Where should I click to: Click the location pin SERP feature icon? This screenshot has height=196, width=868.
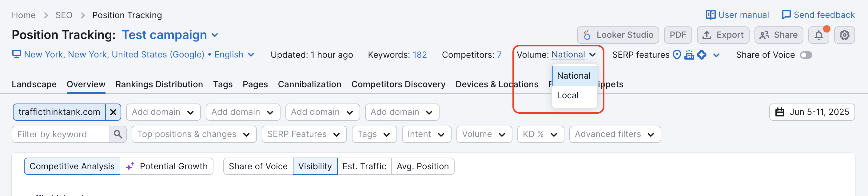(677, 55)
